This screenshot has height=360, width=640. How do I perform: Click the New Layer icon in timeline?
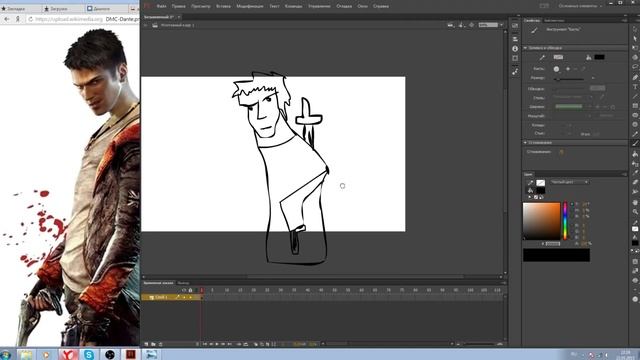tap(146, 344)
